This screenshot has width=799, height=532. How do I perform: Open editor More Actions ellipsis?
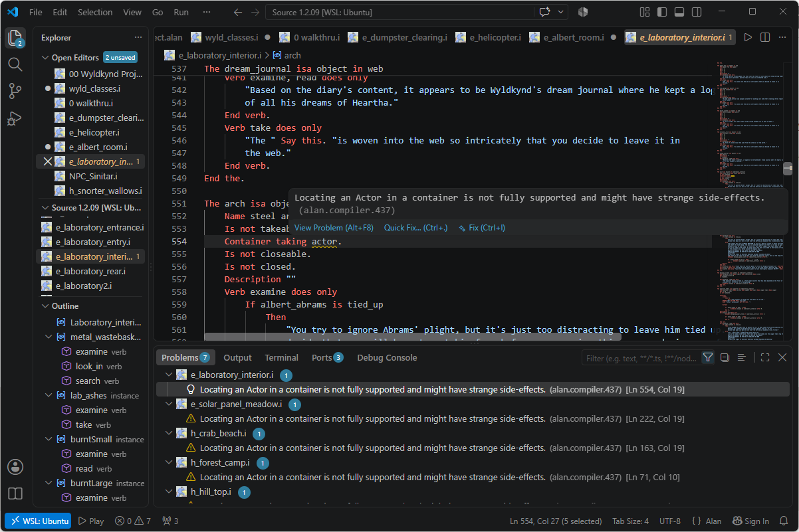click(x=782, y=37)
